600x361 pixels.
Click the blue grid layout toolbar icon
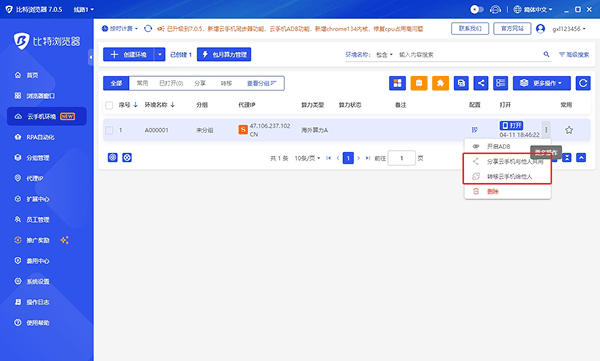397,83
